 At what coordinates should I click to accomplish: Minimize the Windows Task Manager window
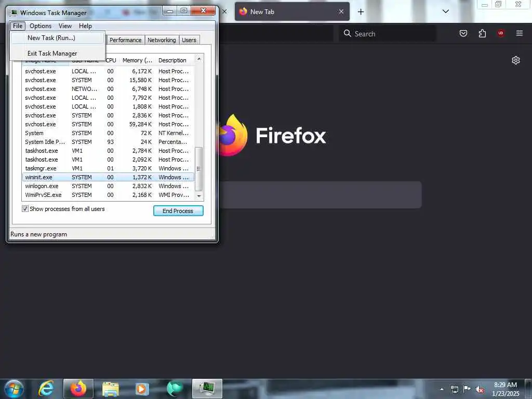(170, 11)
